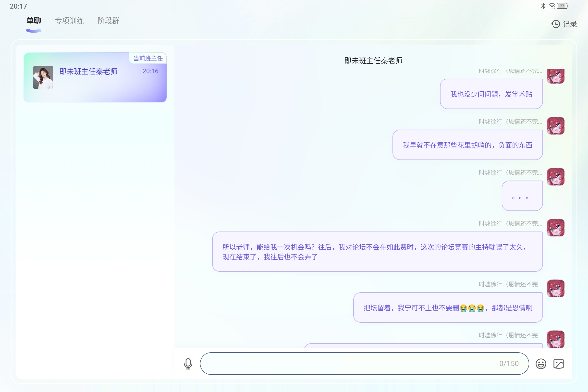Click the message input field
588x392 pixels.
(363, 364)
